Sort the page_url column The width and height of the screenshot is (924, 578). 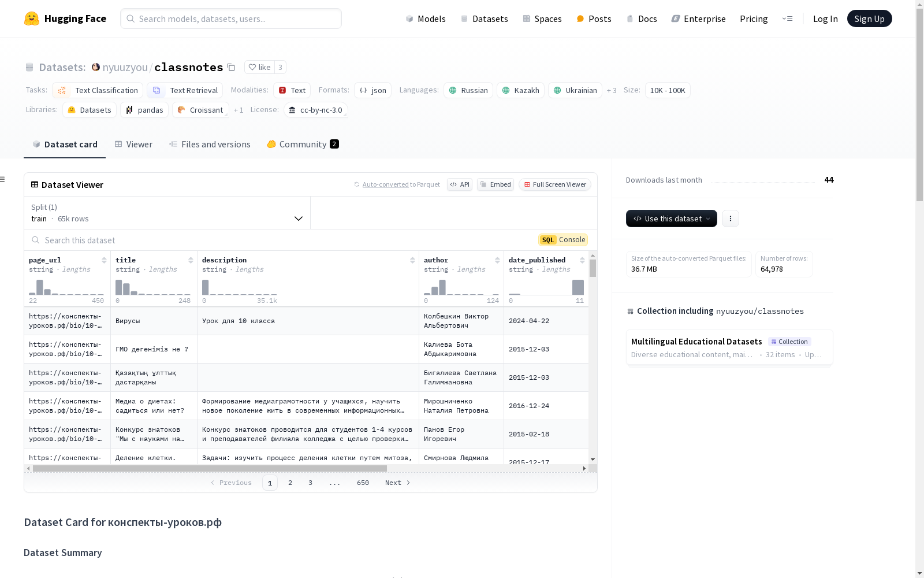(x=104, y=260)
